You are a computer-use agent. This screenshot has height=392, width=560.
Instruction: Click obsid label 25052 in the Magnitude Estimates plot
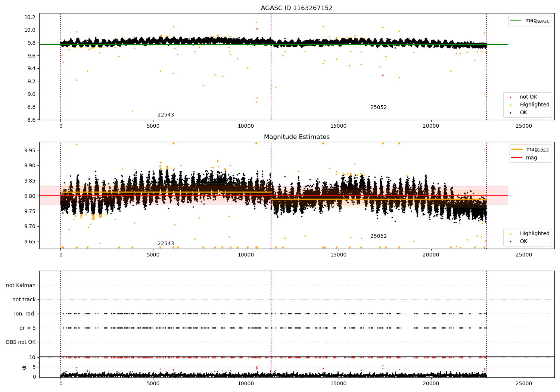[379, 236]
